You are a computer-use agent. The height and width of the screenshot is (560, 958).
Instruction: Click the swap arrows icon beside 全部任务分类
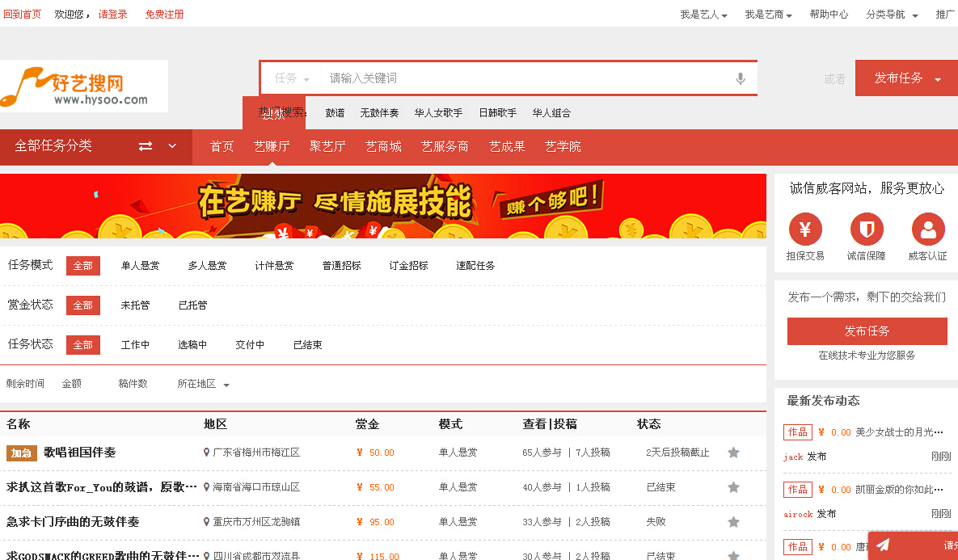tap(146, 146)
